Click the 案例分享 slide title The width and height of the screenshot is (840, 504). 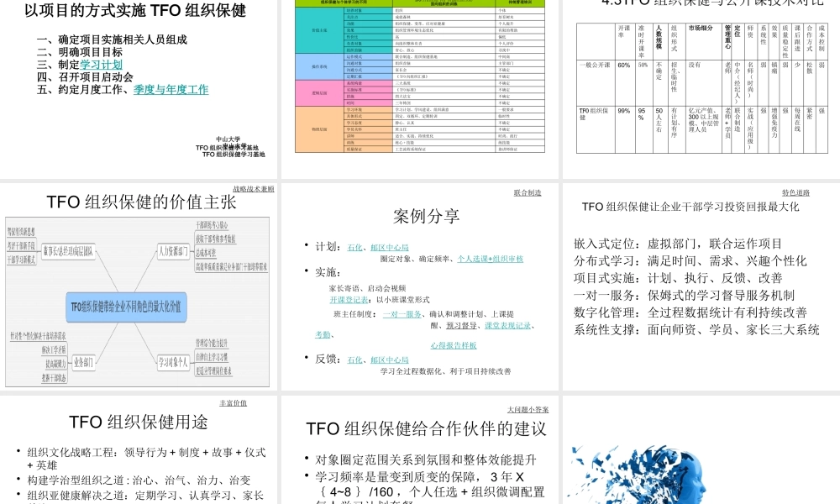pos(426,217)
